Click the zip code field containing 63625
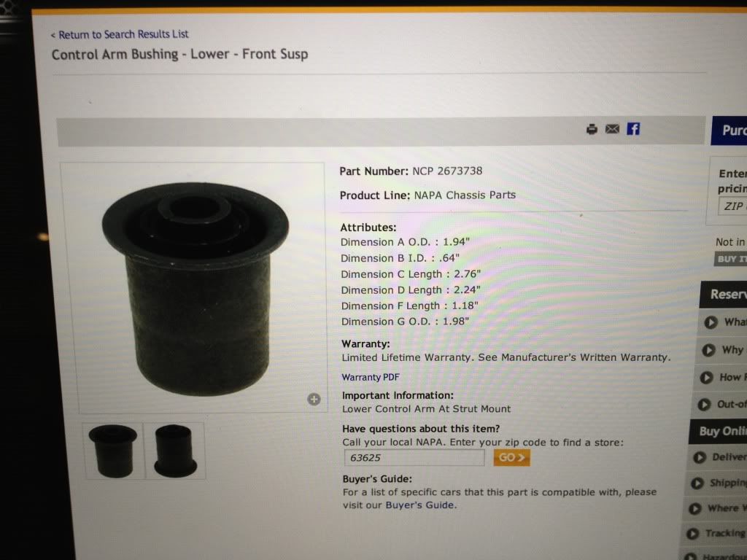Image resolution: width=747 pixels, height=560 pixels. 414,458
